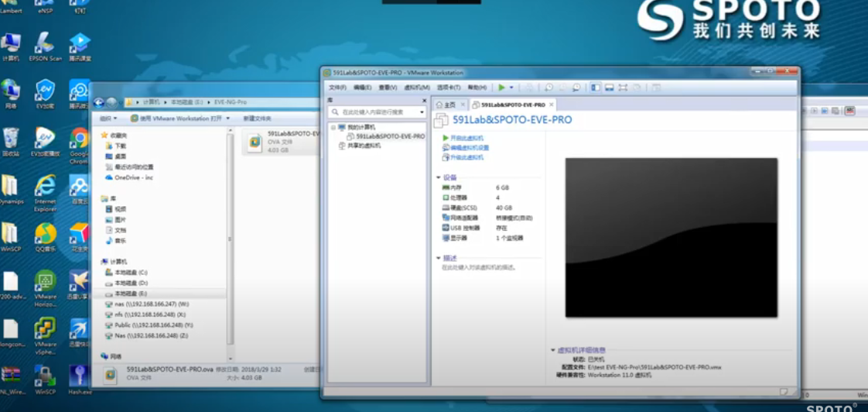Open the 选项卡(T) menu in VMware
Viewport: 868px width, 412px height.
click(x=449, y=88)
